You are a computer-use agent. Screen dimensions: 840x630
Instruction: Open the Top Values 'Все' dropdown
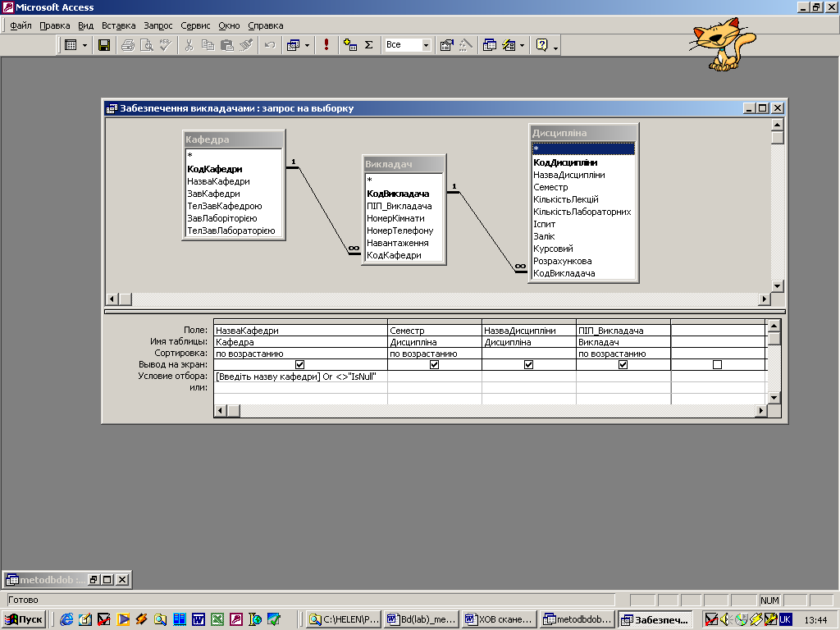tap(426, 45)
